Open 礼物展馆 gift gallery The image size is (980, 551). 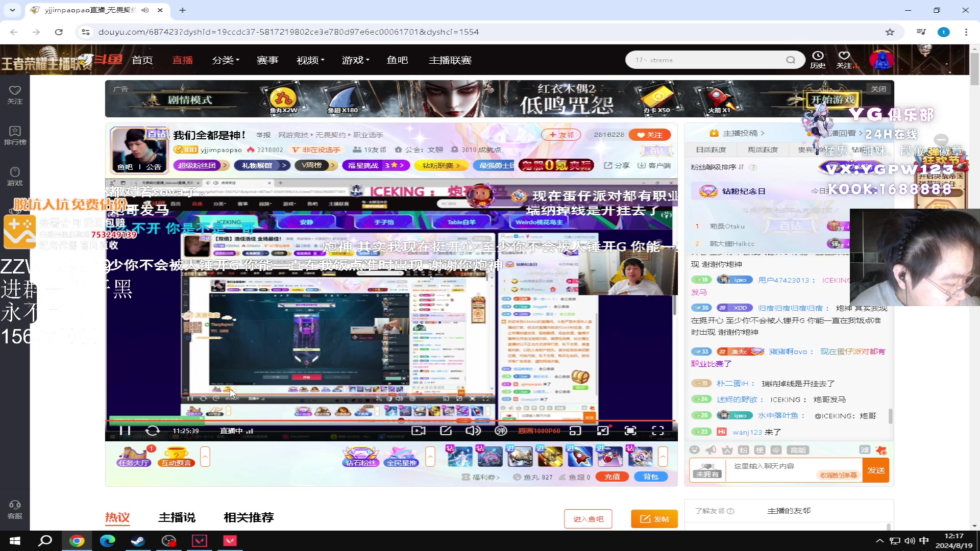click(262, 165)
